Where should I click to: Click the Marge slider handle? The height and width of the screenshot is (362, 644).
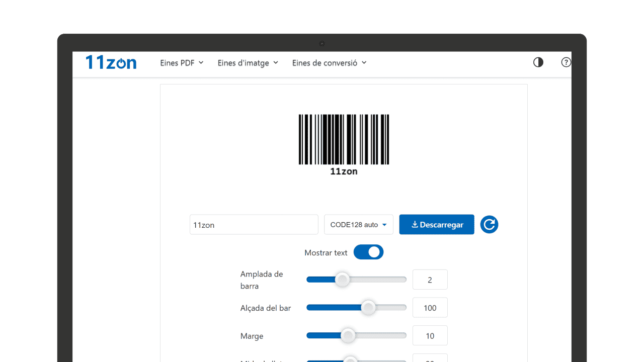click(x=348, y=336)
